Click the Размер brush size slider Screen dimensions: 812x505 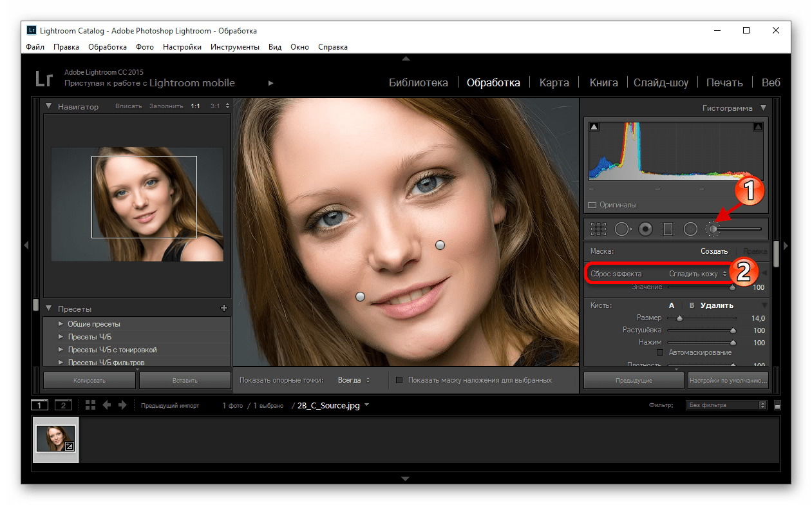coord(702,318)
